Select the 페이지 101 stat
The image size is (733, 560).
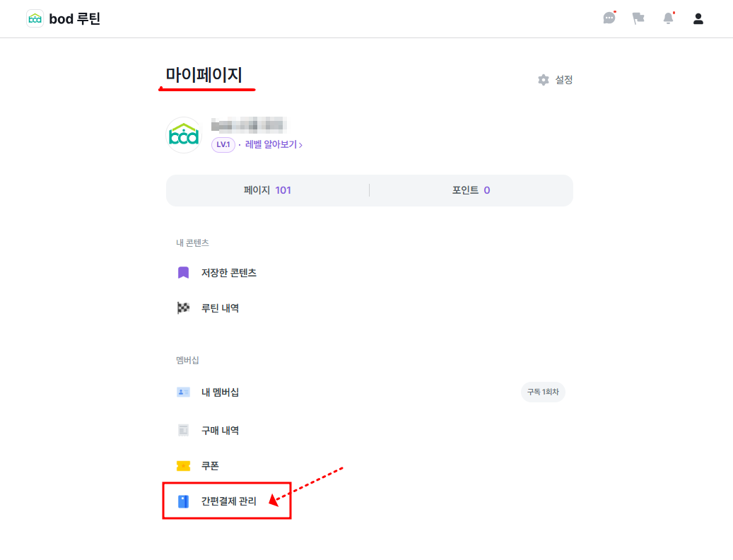click(x=267, y=190)
